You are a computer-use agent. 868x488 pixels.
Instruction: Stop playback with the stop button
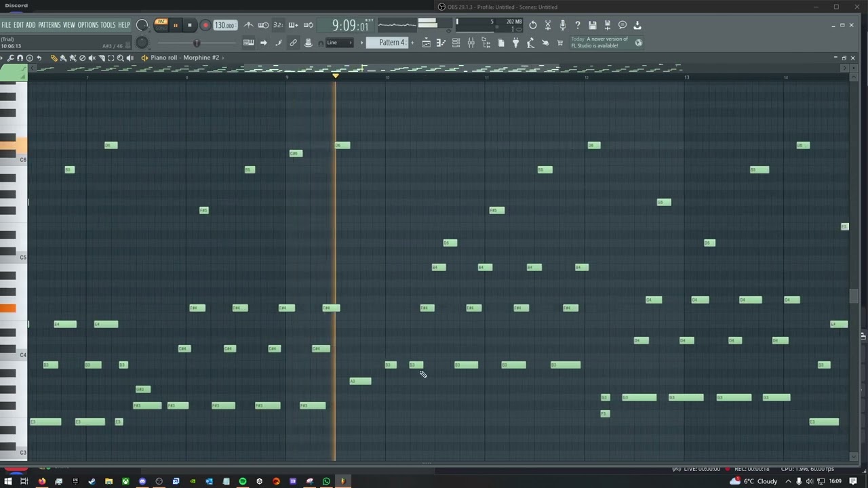point(189,25)
